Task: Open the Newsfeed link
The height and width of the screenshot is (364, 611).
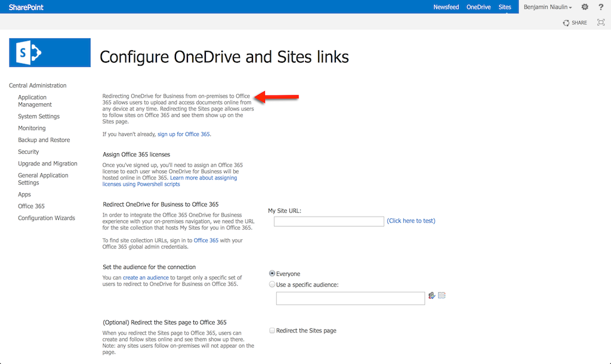Action: pos(446,7)
